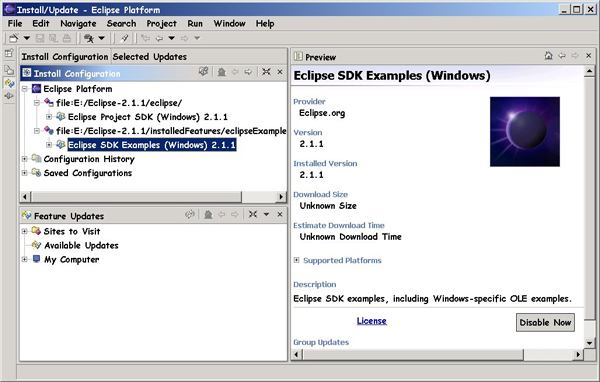Click the last edit location icon

tap(145, 38)
